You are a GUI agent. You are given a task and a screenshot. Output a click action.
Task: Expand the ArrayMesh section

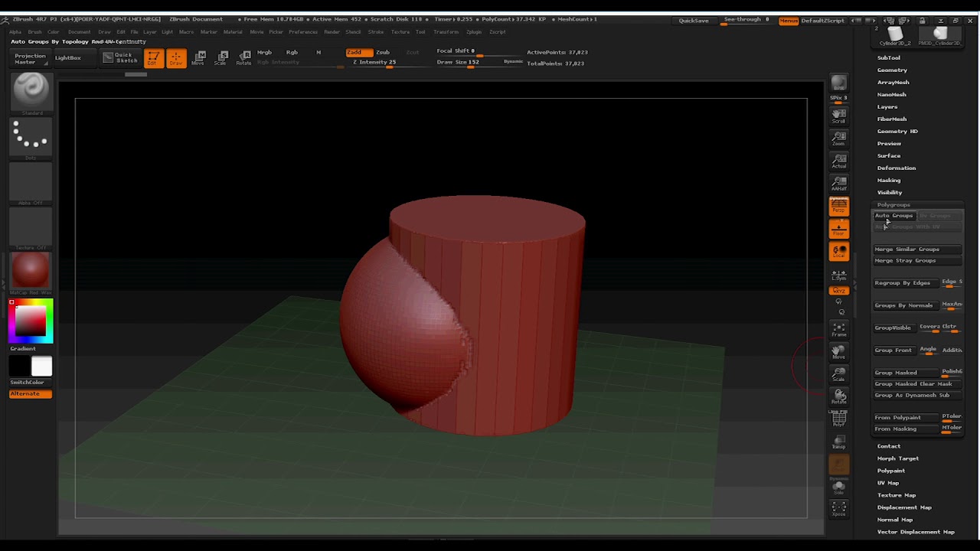(x=893, y=82)
